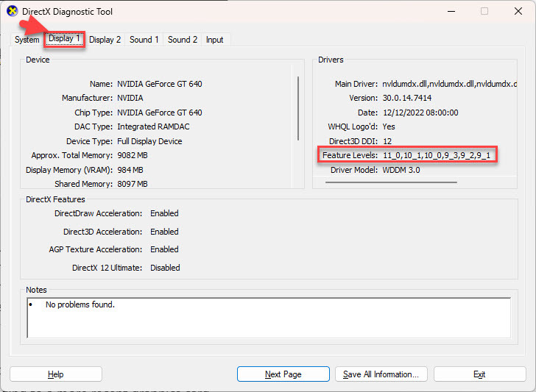Click Save All Information button
Image resolution: width=536 pixels, height=392 pixels.
(381, 374)
